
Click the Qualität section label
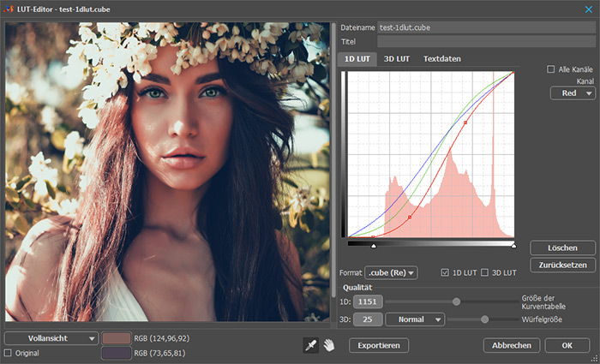[357, 288]
